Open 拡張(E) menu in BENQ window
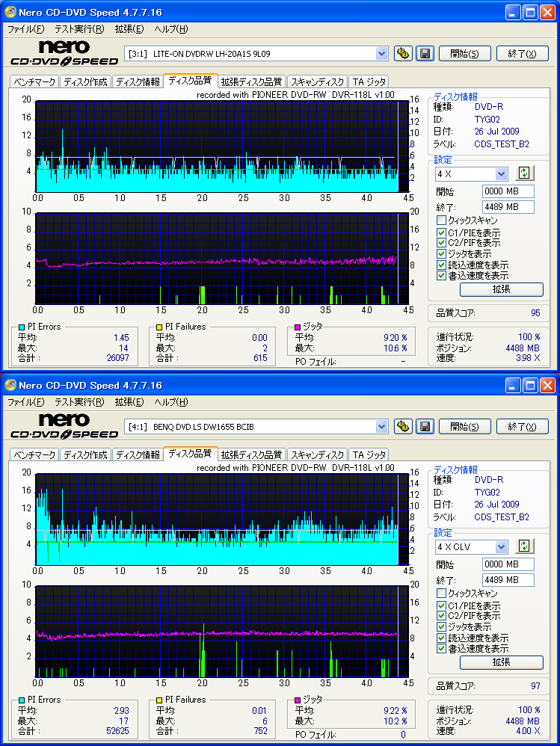 129,402
